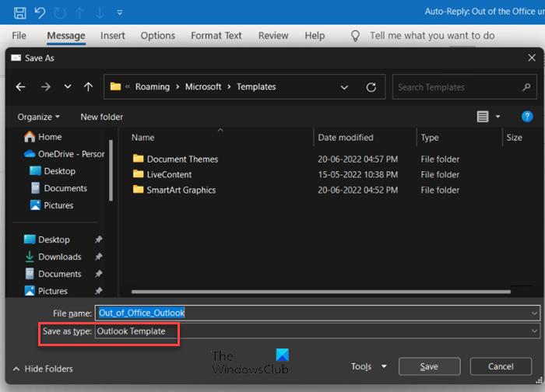Image resolution: width=545 pixels, height=392 pixels.
Task: Select the Document Themes folder
Action: (x=182, y=159)
